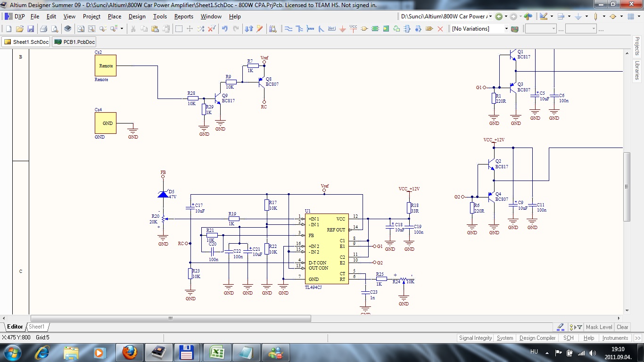Expand the document path dropdown arrow
This screenshot has width=644, height=362.
tap(490, 16)
